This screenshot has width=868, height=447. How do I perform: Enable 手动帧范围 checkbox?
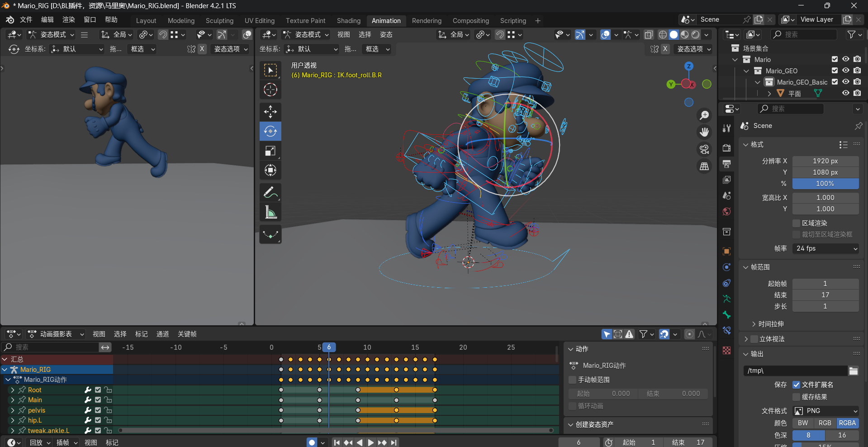tap(573, 380)
